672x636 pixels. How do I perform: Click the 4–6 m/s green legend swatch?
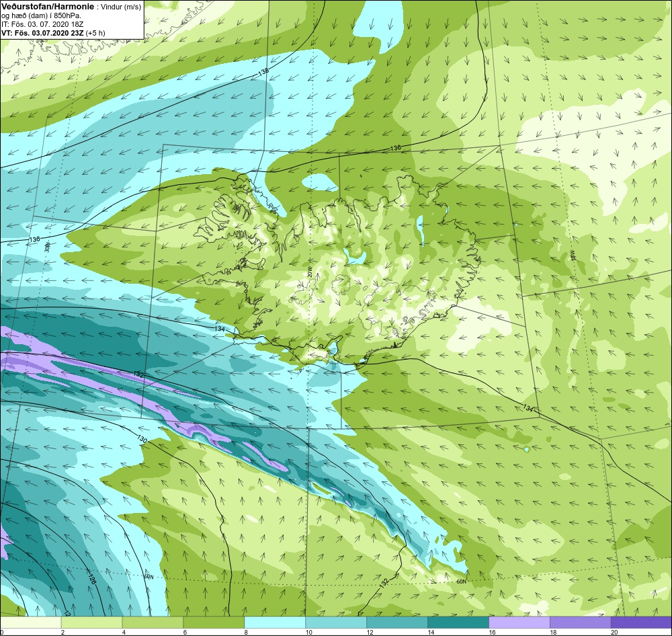tap(153, 622)
